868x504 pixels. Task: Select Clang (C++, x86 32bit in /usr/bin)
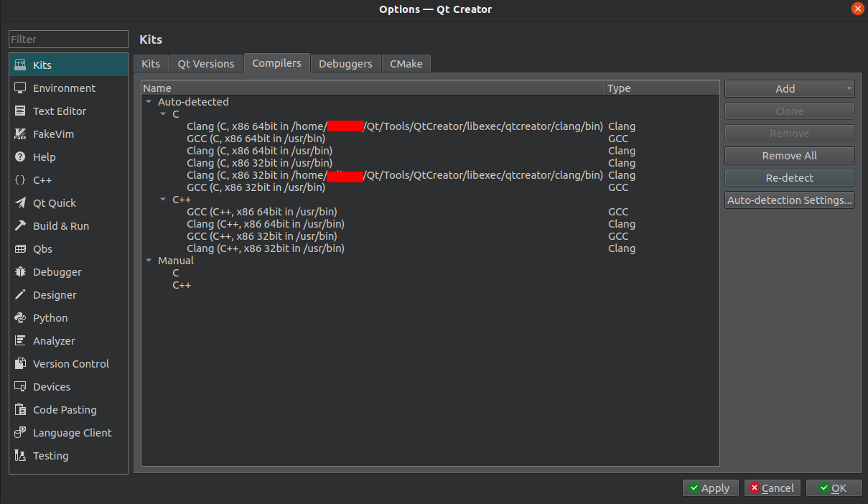(266, 248)
